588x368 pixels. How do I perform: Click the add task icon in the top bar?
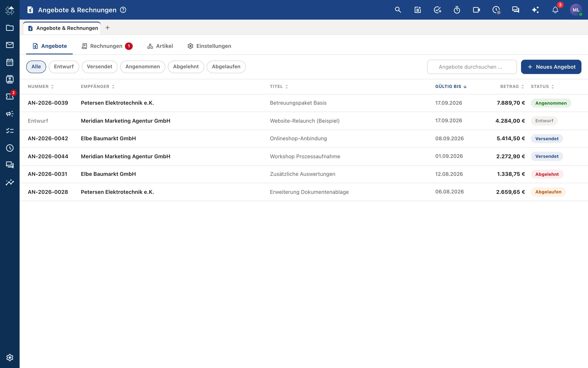[x=437, y=10]
